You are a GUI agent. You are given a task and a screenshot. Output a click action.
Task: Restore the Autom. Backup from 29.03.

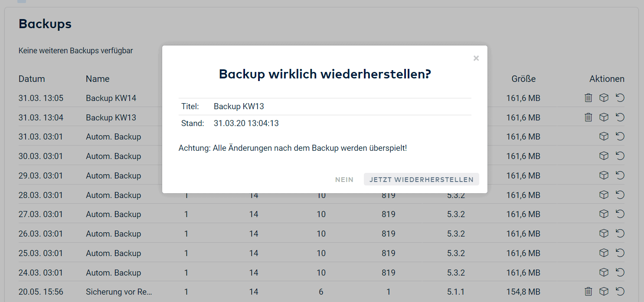[x=620, y=175]
